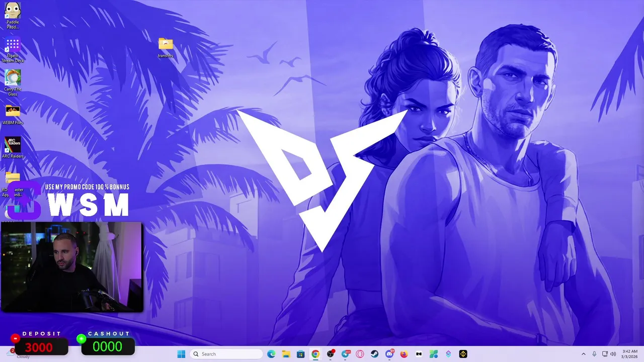Open Steam from the taskbar
Screen dimensions: 644x362
(374, 354)
